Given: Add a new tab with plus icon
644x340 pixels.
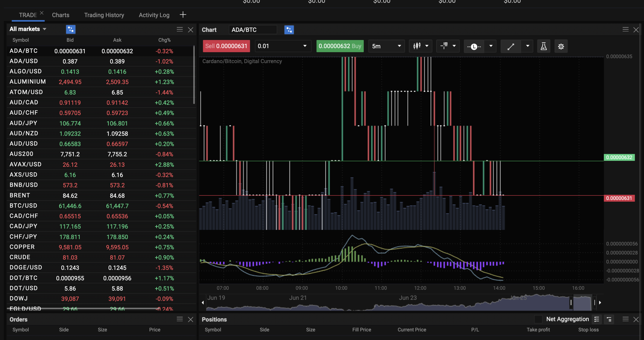Looking at the screenshot, I should pos(183,15).
